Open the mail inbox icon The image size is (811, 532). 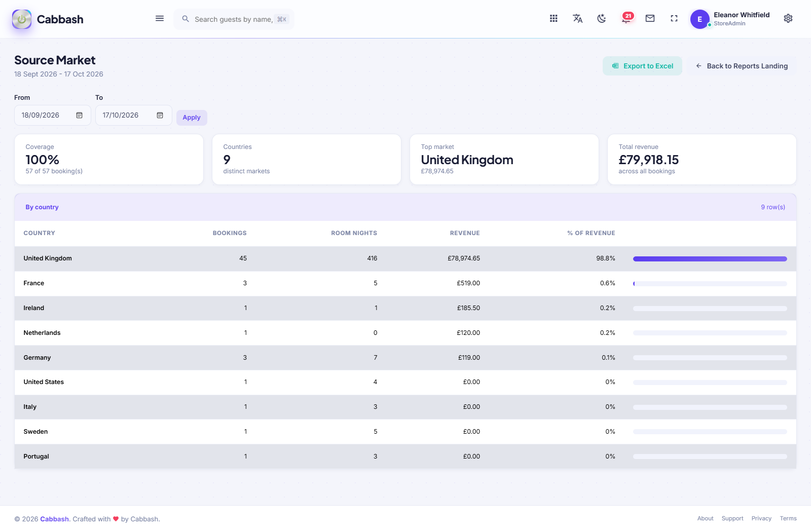click(x=650, y=18)
